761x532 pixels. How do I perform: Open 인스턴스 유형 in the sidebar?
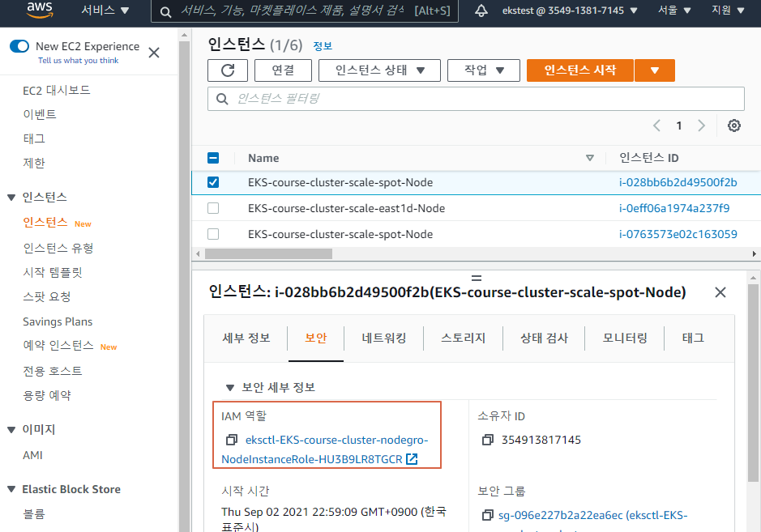(x=58, y=249)
